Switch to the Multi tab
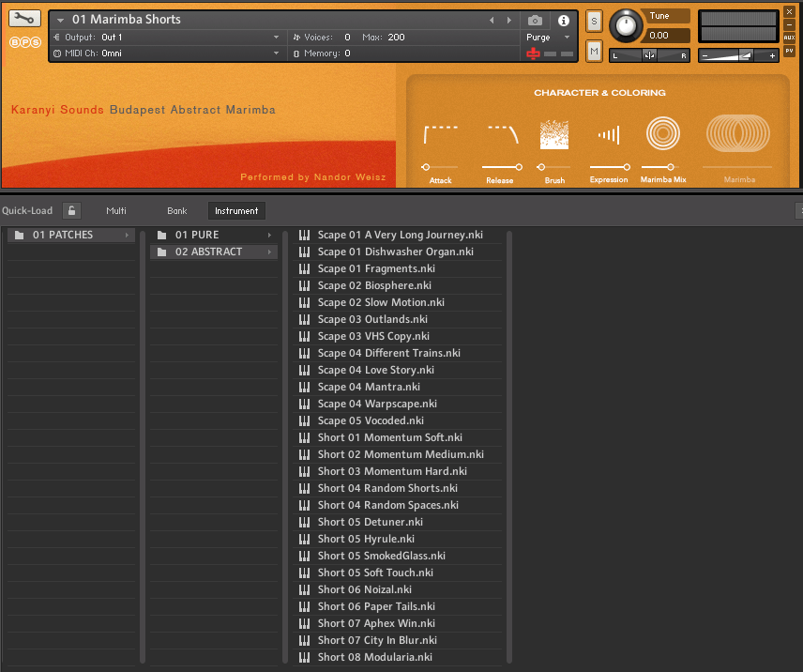 click(x=116, y=210)
